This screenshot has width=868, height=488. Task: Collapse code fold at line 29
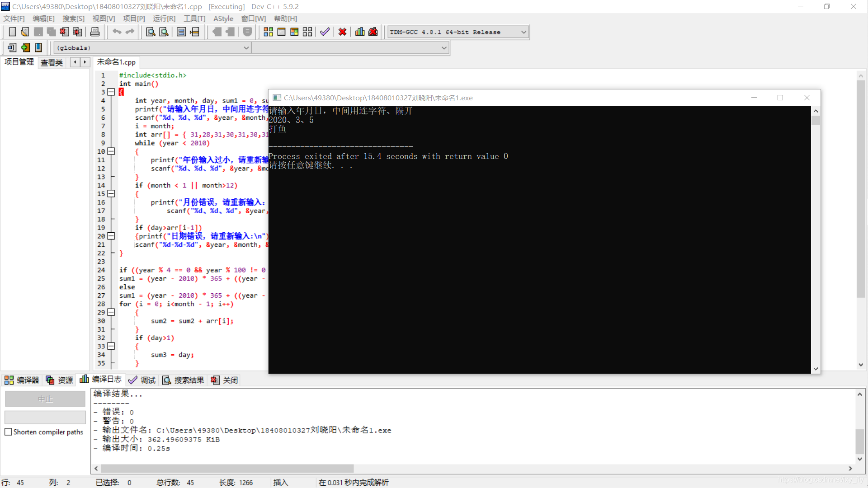point(111,312)
